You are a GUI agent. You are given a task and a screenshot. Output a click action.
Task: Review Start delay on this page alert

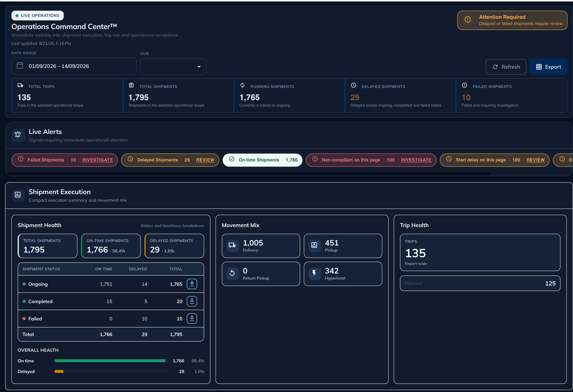535,160
